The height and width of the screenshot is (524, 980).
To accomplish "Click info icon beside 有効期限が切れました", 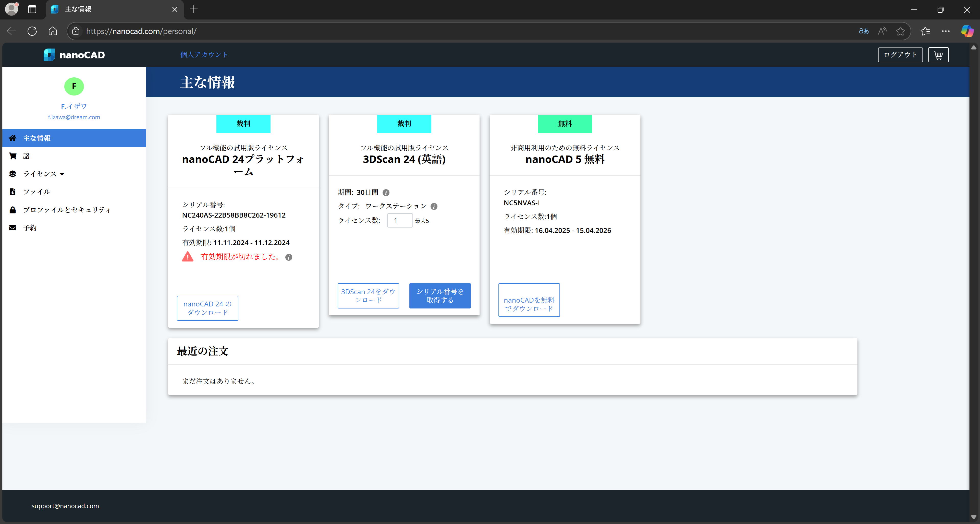I will click(x=289, y=257).
